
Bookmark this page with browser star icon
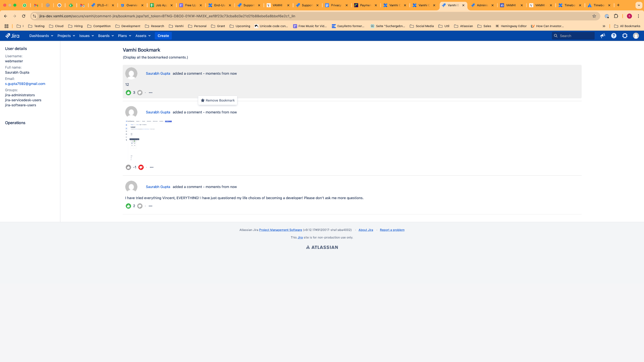(x=594, y=16)
